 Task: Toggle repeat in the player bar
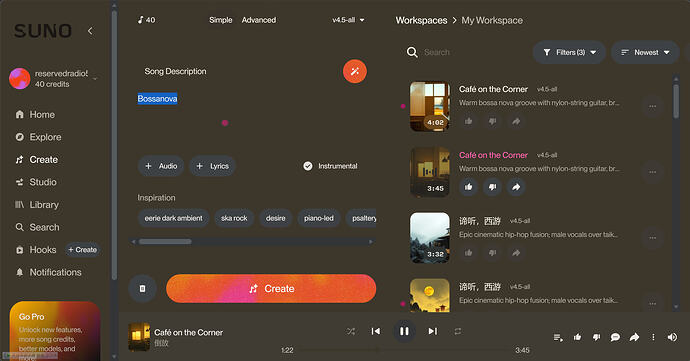click(x=458, y=331)
